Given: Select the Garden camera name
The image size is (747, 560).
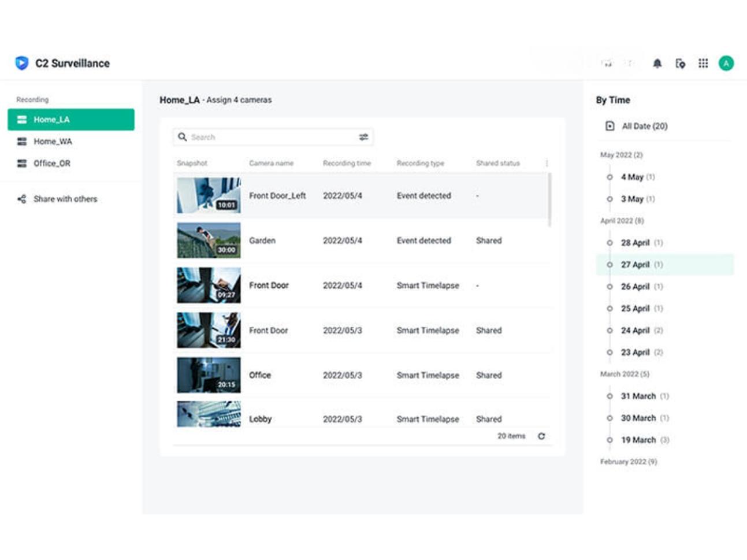Looking at the screenshot, I should 262,240.
